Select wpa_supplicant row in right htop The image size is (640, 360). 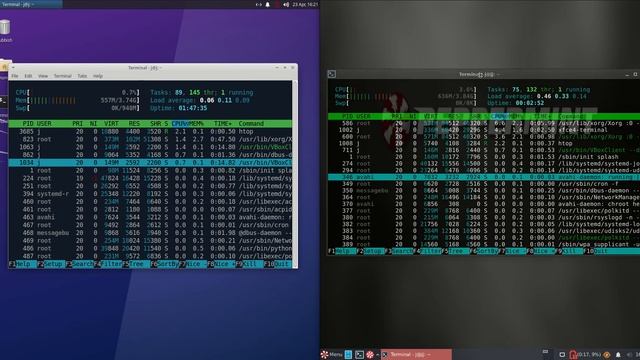point(484,244)
